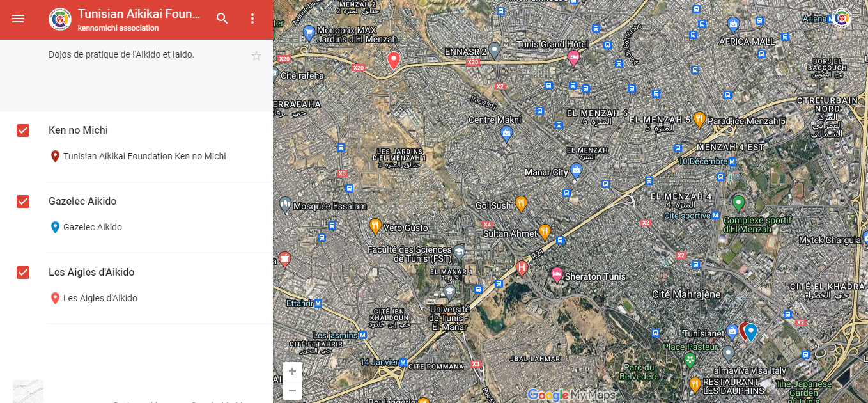The image size is (868, 403).
Task: Star this map as favorite
Action: [x=256, y=56]
